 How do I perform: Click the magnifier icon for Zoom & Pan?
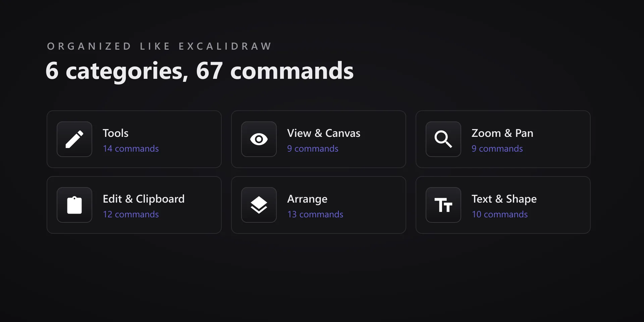point(443,139)
